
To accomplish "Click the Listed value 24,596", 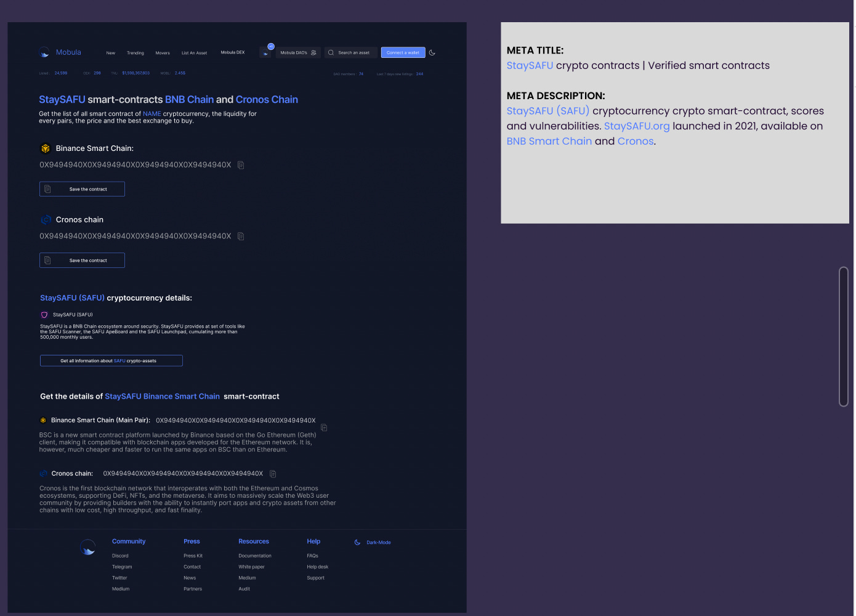I will 61,73.
